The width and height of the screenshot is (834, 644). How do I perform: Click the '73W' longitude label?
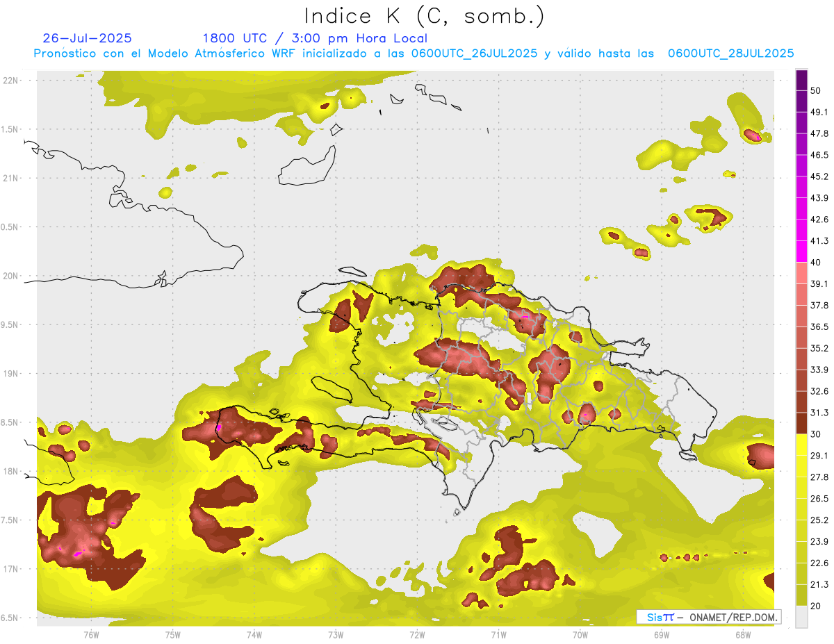pos(336,635)
